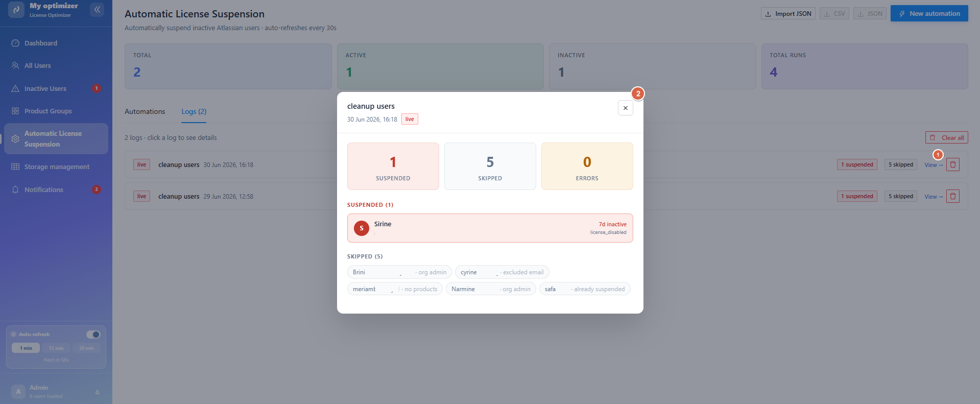Image resolution: width=980 pixels, height=404 pixels.
Task: Click Clear all logs button
Action: coord(947,137)
